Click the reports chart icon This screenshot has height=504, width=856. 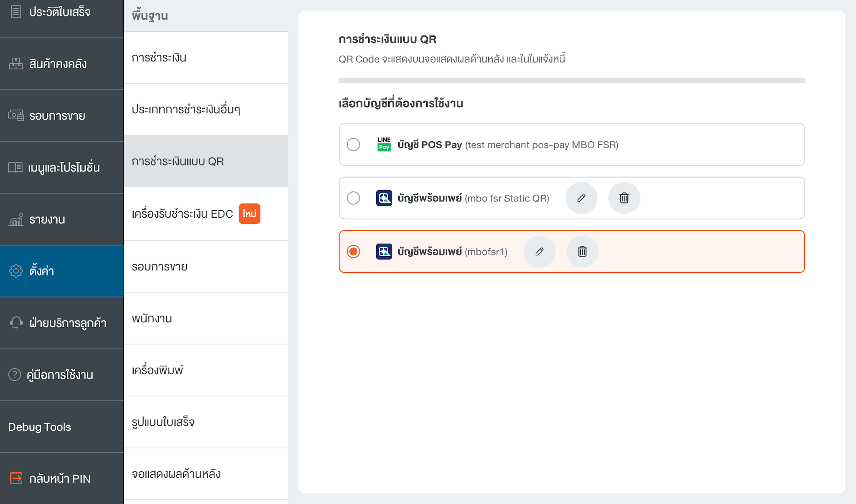[16, 219]
